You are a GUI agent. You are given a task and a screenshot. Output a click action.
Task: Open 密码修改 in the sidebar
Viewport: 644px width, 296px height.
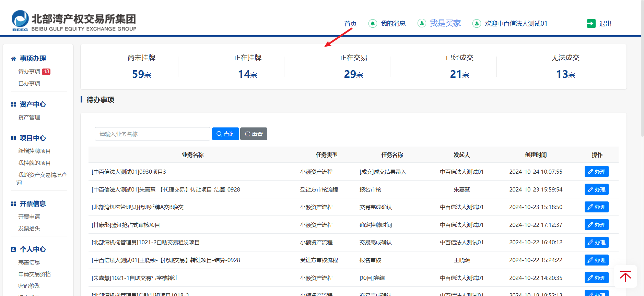point(29,286)
